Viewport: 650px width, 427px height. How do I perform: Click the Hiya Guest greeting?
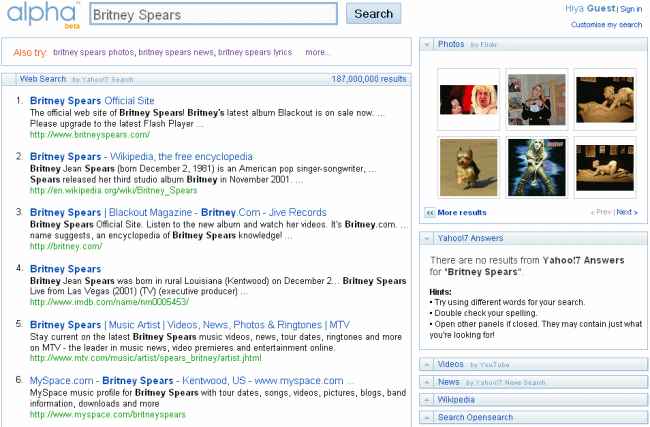590,9
